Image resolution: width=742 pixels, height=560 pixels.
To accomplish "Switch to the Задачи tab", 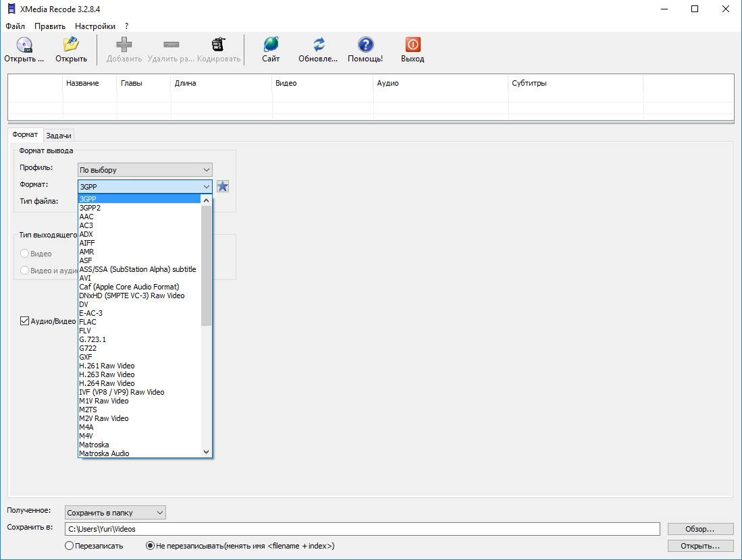I will [59, 136].
